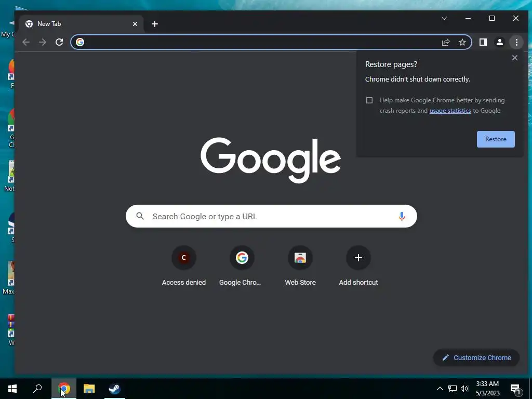
Task: Click the Google logo on the page
Action: point(271,160)
